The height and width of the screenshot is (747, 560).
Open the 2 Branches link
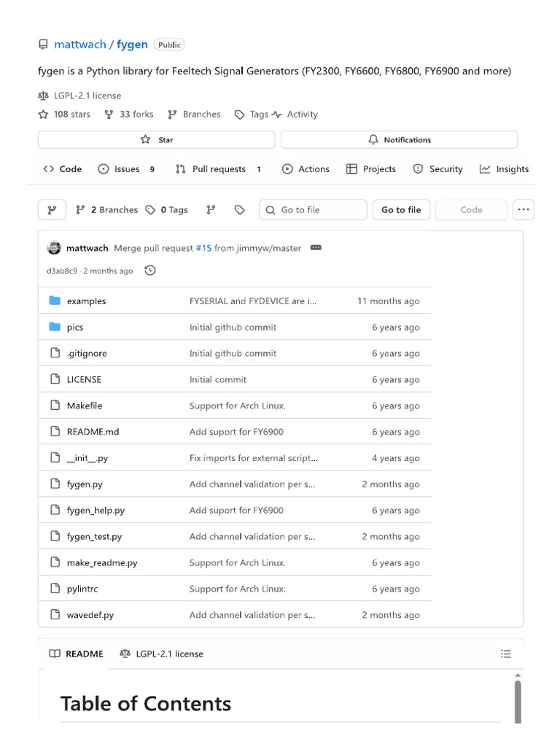(106, 210)
